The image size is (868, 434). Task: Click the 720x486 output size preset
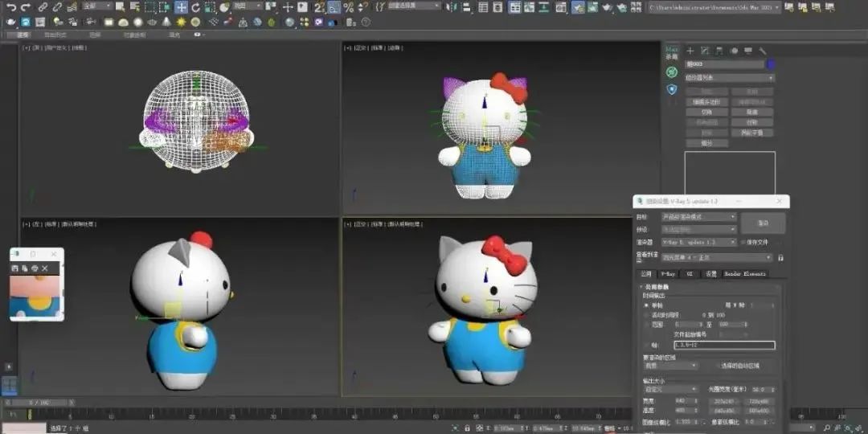pyautogui.click(x=759, y=400)
